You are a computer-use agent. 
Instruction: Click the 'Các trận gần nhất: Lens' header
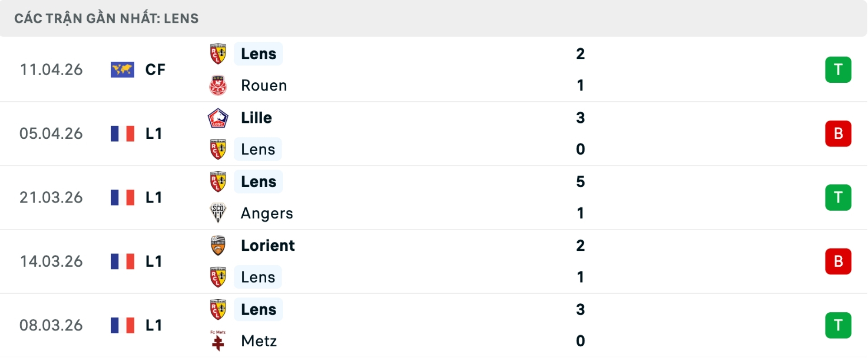(x=107, y=19)
